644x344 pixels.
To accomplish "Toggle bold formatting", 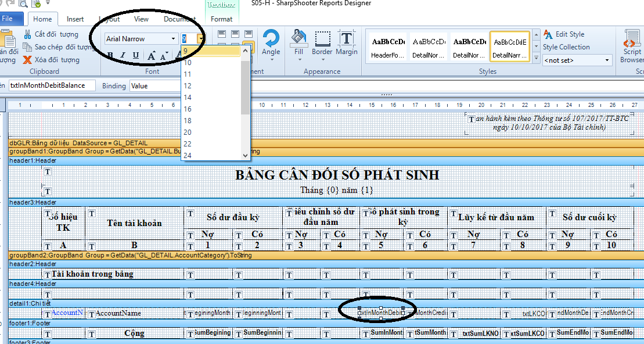I will pos(110,55).
